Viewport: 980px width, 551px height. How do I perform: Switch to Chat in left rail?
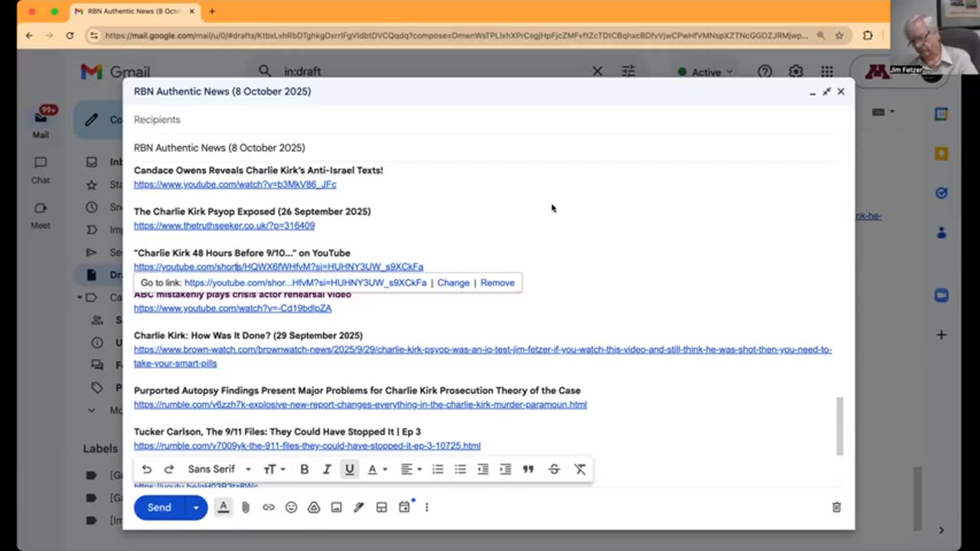(41, 170)
